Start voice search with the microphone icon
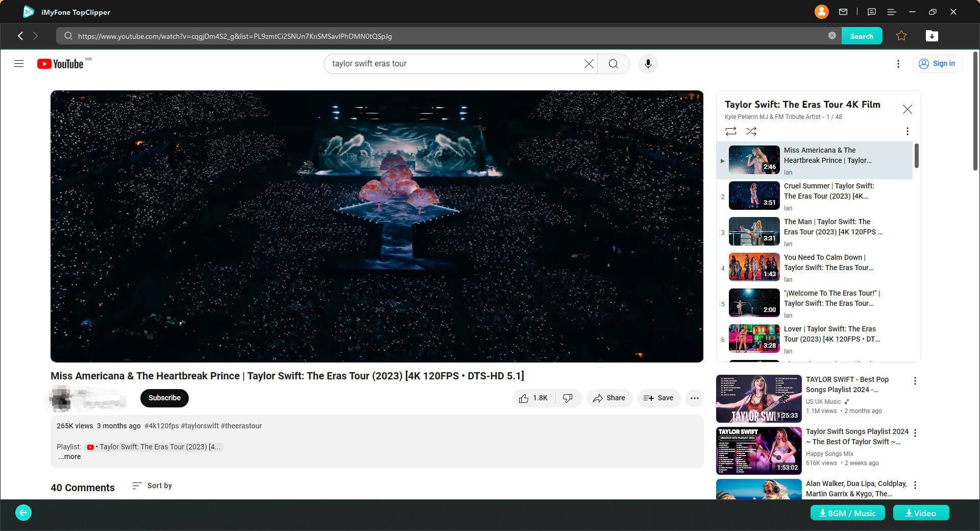Viewport: 980px width, 531px height. (648, 64)
